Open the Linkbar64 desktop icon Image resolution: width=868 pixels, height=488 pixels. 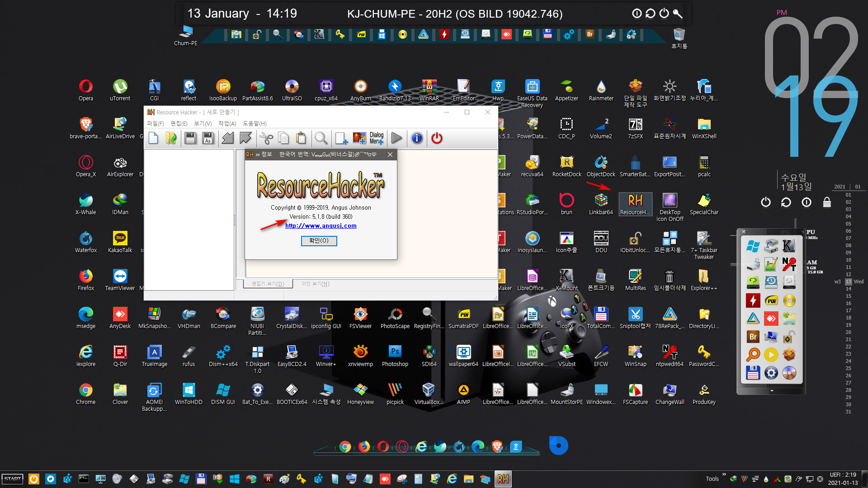pos(601,204)
